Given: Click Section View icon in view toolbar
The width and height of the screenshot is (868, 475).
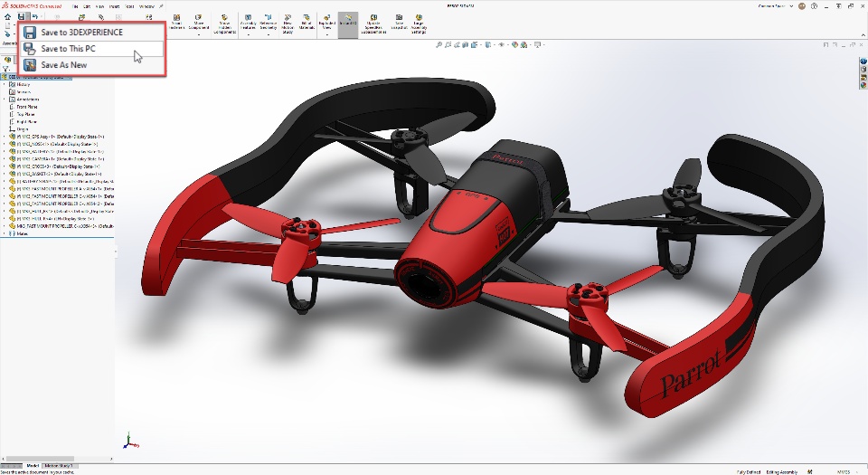Looking at the screenshot, I should point(466,45).
